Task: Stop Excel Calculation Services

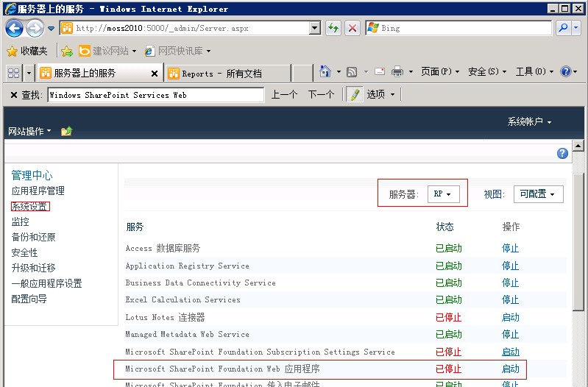Action: click(x=511, y=299)
